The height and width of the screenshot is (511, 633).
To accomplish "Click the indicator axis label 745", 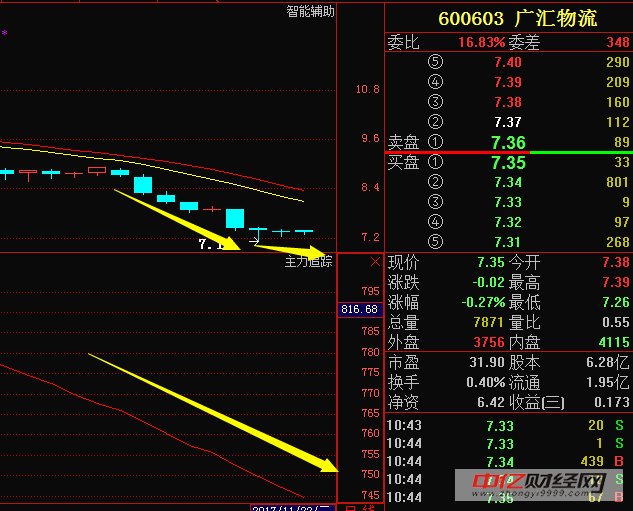I will [371, 495].
